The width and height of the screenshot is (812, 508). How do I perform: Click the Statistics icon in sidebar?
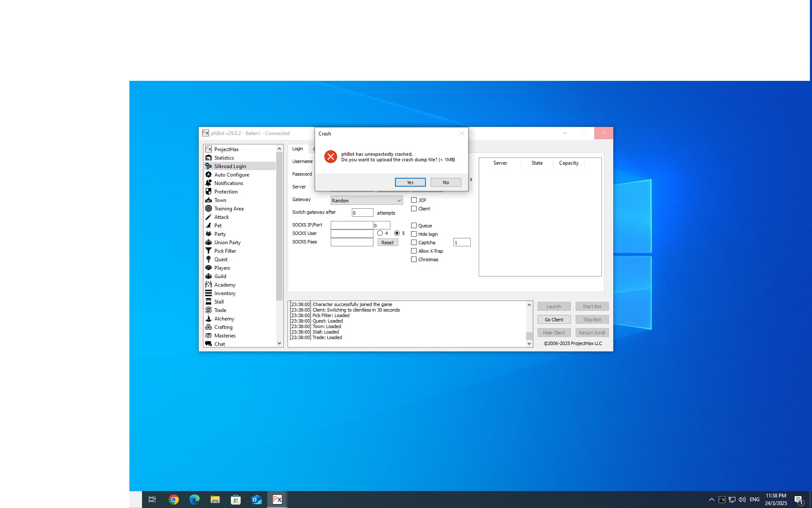tap(208, 158)
